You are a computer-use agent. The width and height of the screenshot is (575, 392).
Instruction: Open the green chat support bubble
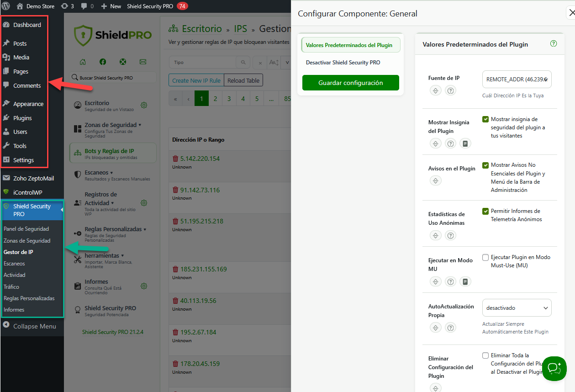(x=554, y=368)
